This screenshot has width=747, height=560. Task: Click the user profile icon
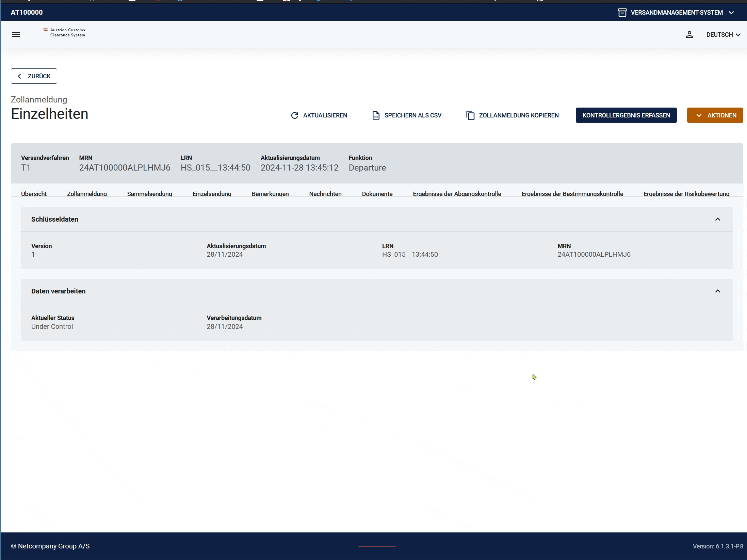tap(689, 34)
